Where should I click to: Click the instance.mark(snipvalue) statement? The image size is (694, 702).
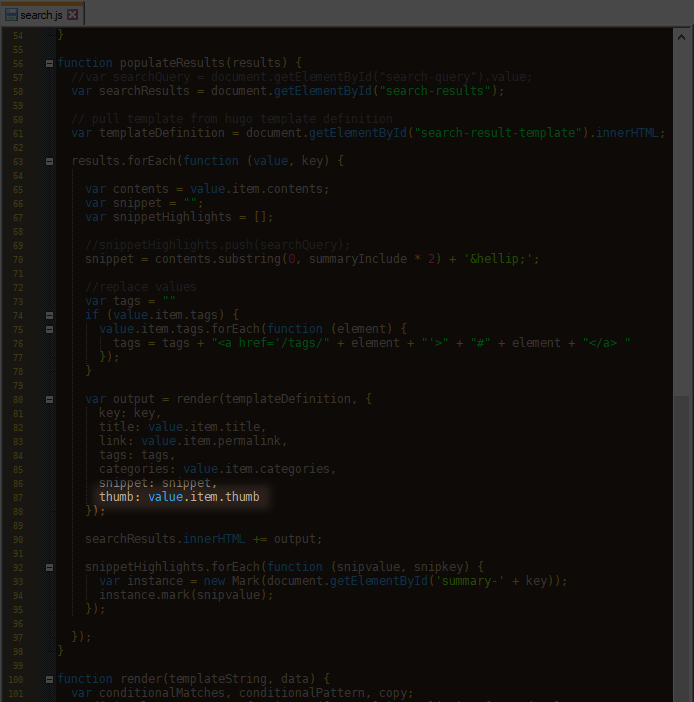185,594
